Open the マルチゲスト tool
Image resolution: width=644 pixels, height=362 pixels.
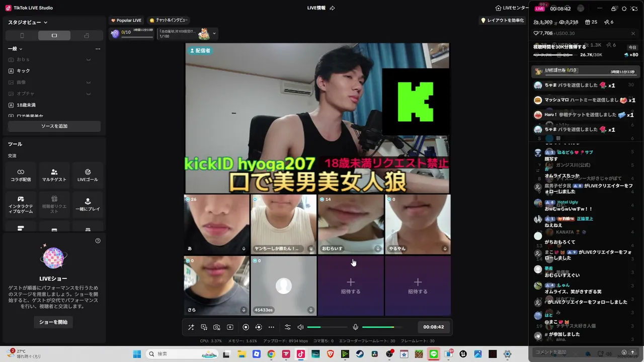[54, 175]
